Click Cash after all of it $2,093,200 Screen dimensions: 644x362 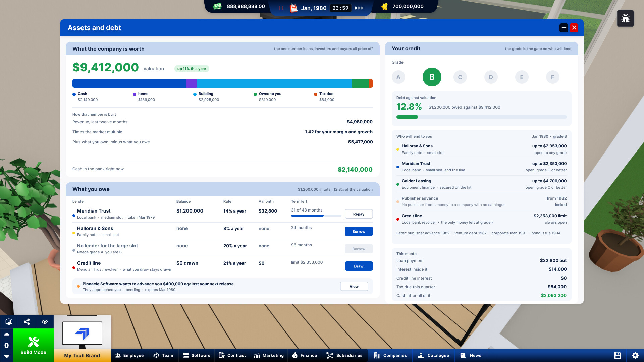[x=481, y=295]
